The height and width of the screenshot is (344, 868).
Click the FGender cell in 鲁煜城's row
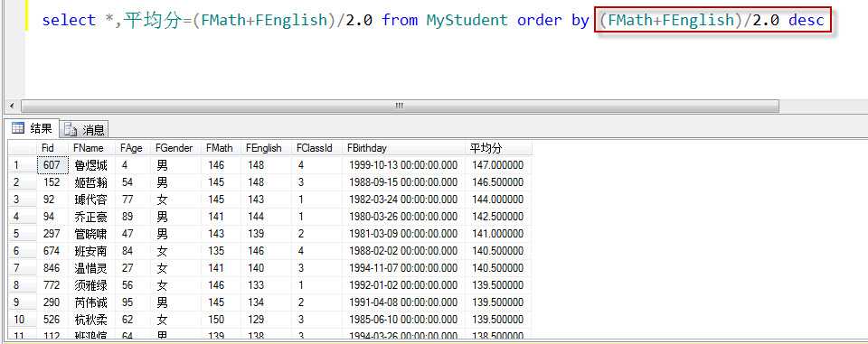[175, 165]
